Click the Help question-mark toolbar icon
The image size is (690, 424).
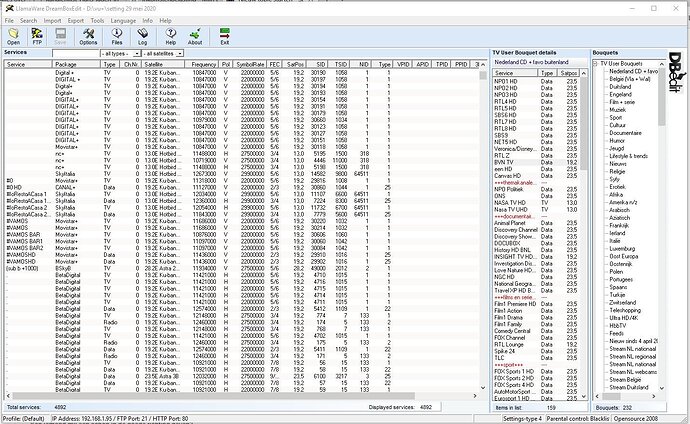[171, 36]
